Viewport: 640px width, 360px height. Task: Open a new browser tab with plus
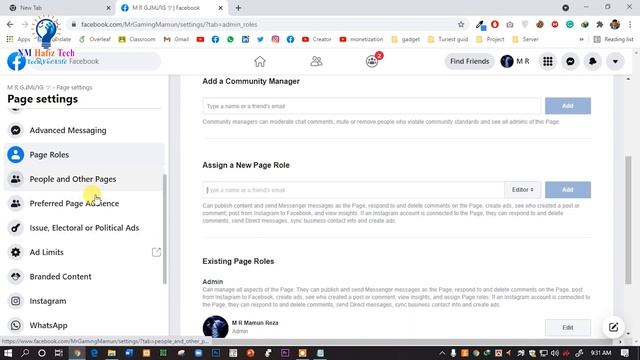[x=238, y=8]
